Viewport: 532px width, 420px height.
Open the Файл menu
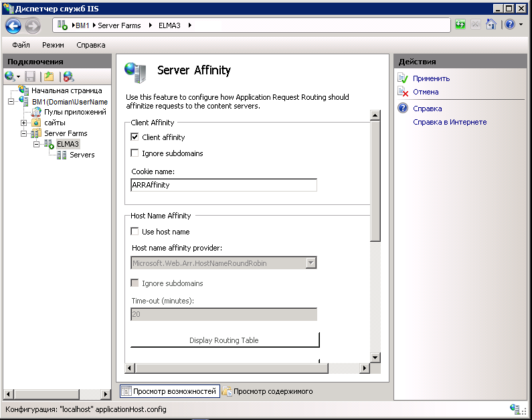click(21, 45)
